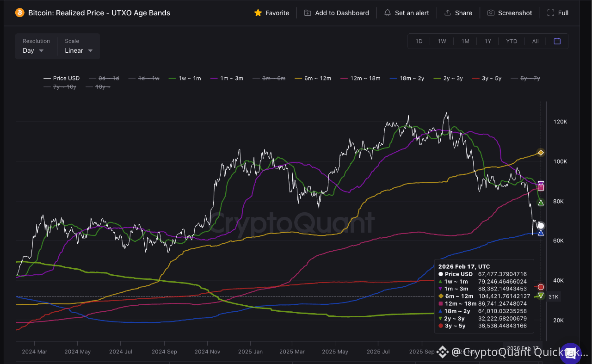The image size is (592, 364).
Task: Click the Share upload icon
Action: pos(447,13)
